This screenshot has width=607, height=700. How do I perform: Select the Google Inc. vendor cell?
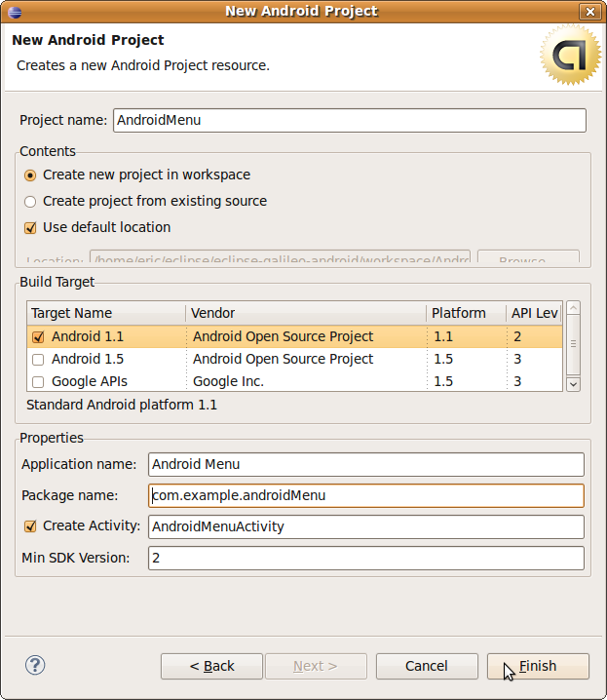coord(307,382)
